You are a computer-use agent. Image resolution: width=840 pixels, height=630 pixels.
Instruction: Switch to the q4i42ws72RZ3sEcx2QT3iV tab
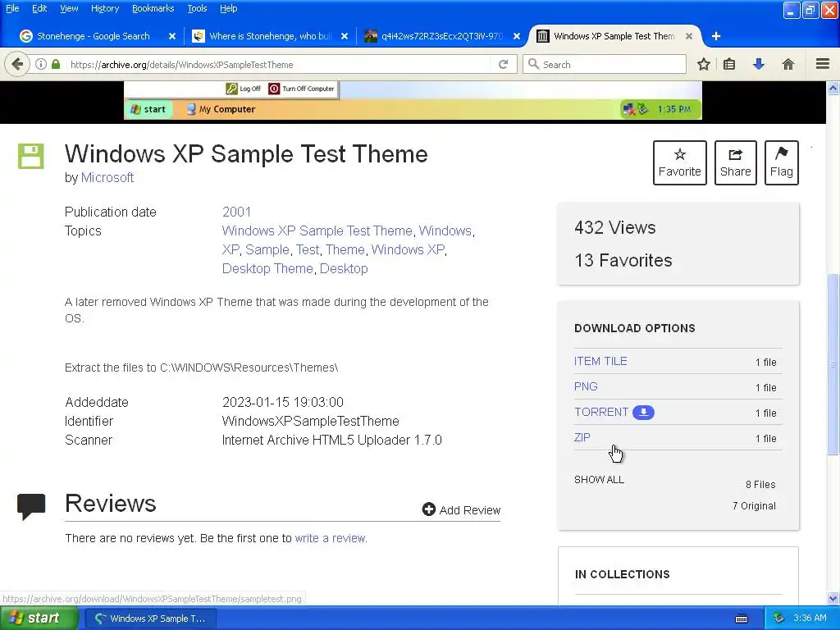(x=441, y=36)
